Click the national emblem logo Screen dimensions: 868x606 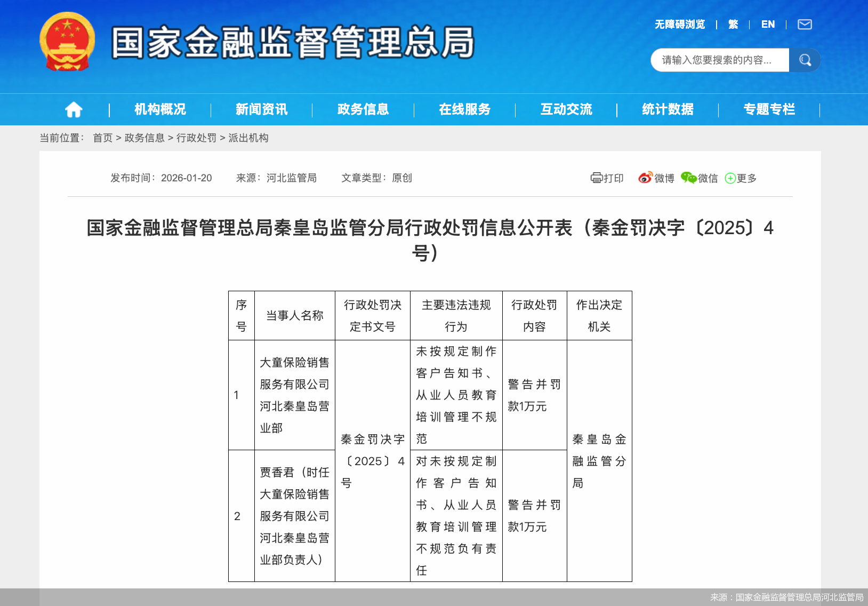pos(66,43)
